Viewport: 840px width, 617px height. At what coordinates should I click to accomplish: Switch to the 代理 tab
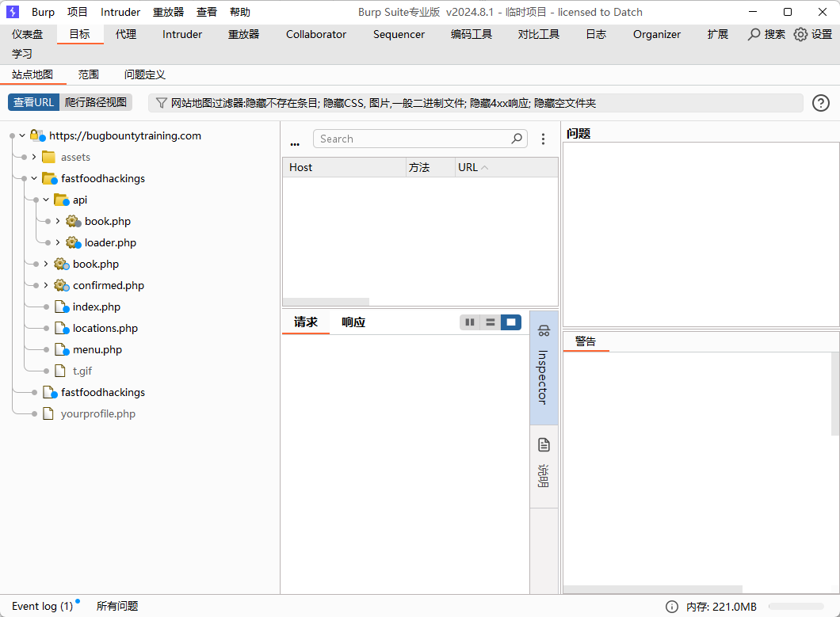[126, 34]
